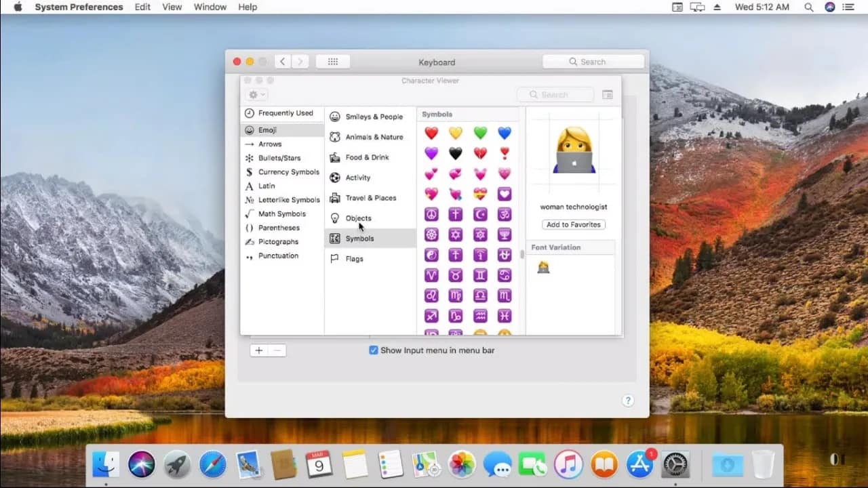Select the Smileys & People emoji category
This screenshot has height=488, width=868.
(368, 117)
